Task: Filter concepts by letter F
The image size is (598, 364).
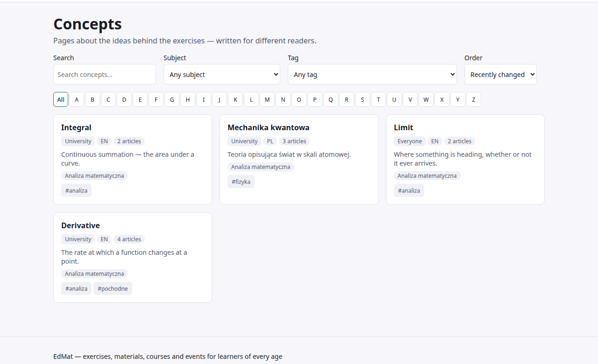Action: pyautogui.click(x=156, y=99)
